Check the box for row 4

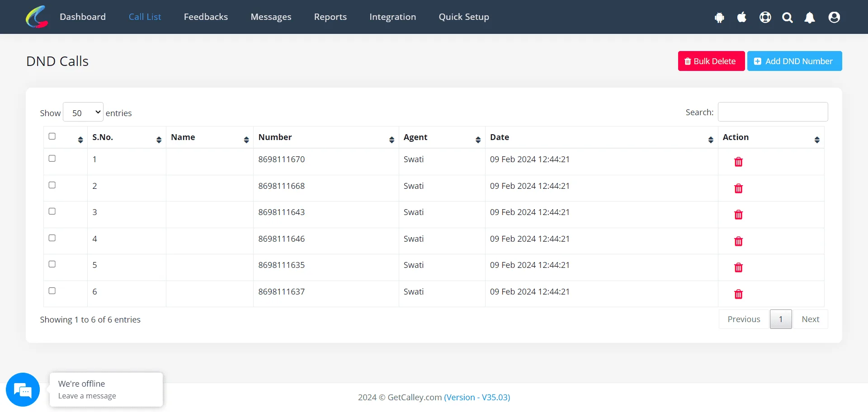click(52, 238)
